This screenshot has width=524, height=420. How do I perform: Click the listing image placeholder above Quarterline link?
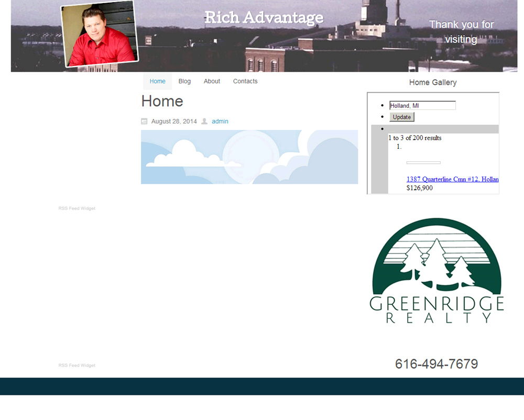[x=423, y=162]
